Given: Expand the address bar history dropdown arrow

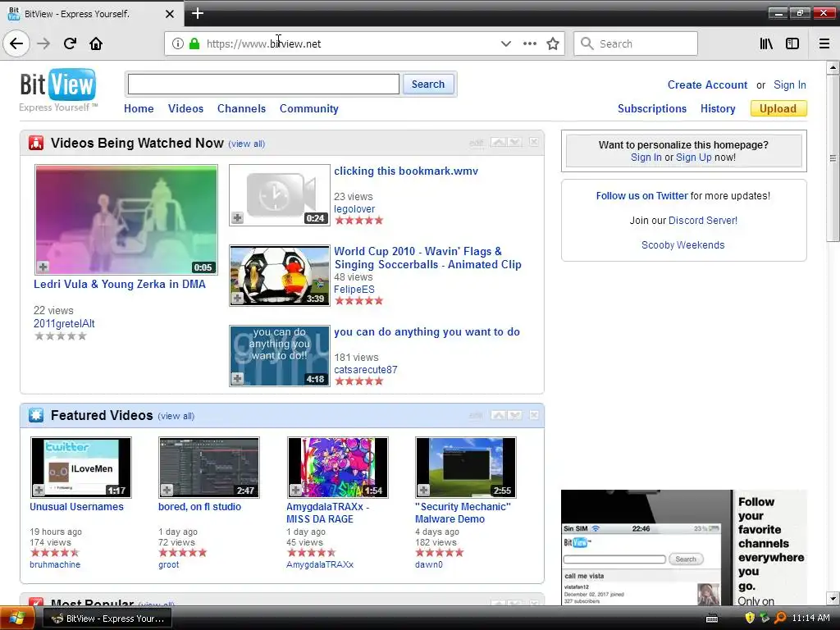Looking at the screenshot, I should click(x=505, y=43).
